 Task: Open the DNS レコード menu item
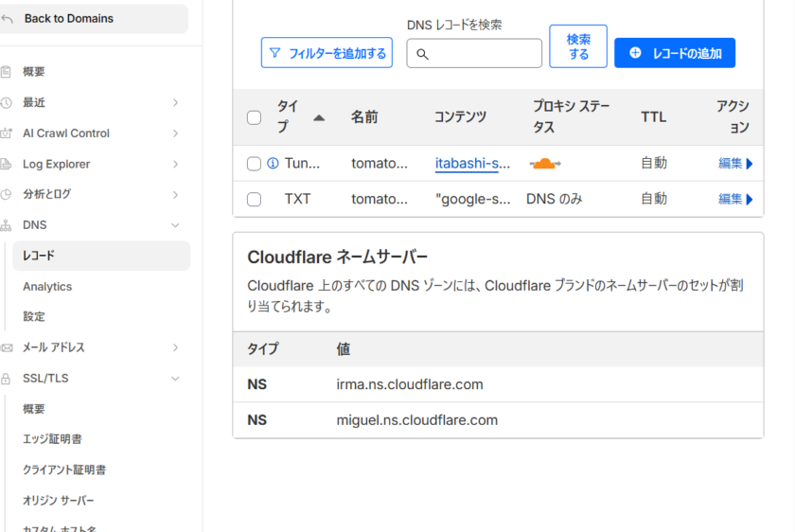click(x=101, y=256)
